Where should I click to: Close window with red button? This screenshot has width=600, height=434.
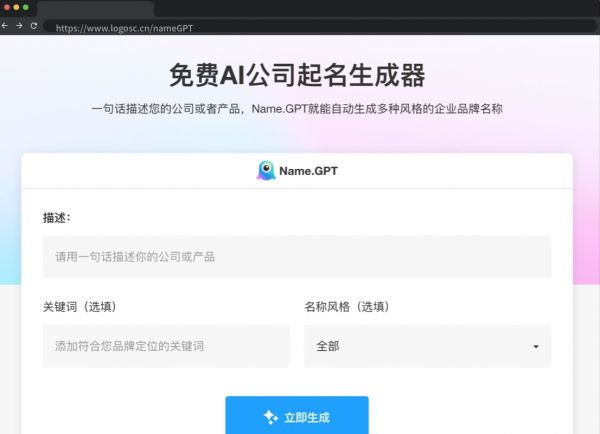point(7,7)
